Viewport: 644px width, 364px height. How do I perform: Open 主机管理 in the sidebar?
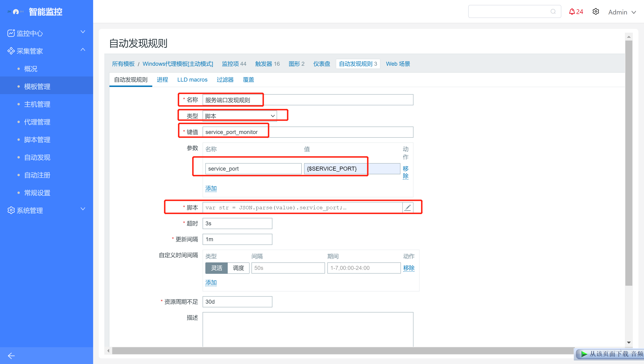37,104
